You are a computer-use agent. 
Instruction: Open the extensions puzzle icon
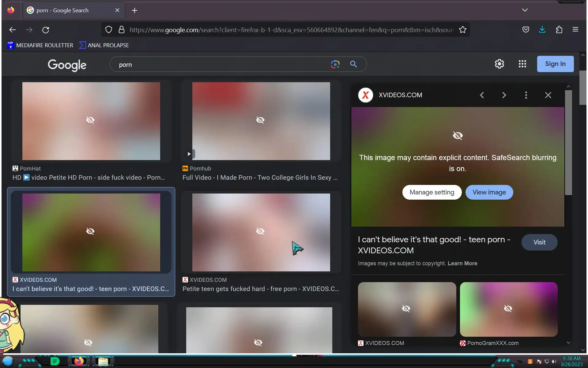tap(559, 30)
